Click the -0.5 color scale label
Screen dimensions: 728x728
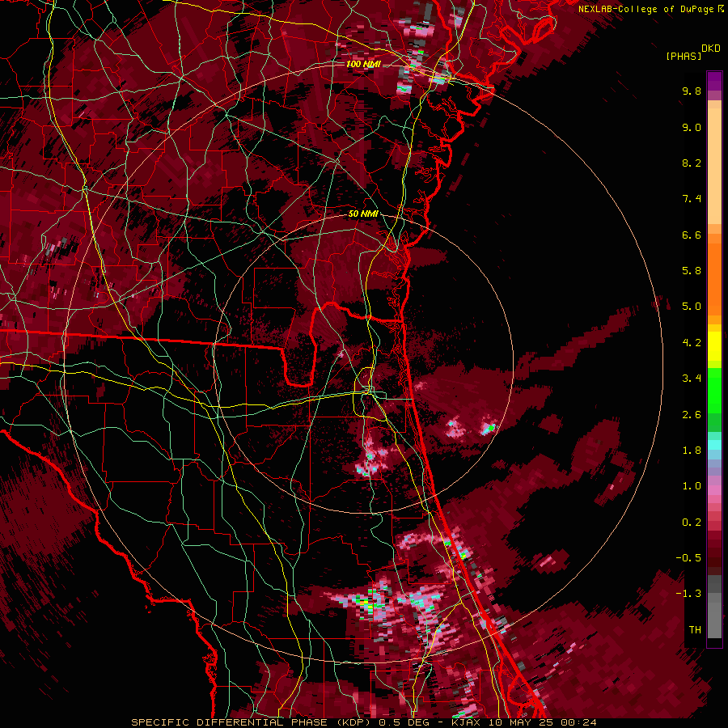click(688, 558)
